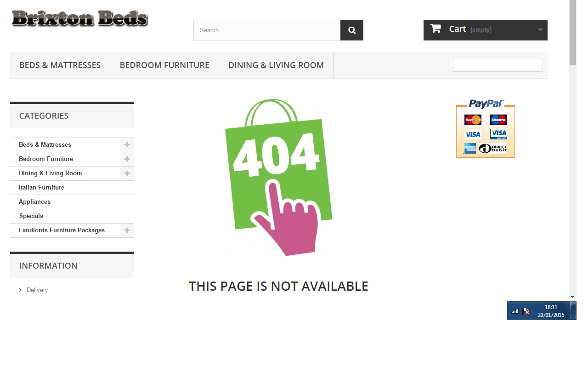Open BEDS & MATTRESSES top menu
The height and width of the screenshot is (368, 588).
click(60, 65)
